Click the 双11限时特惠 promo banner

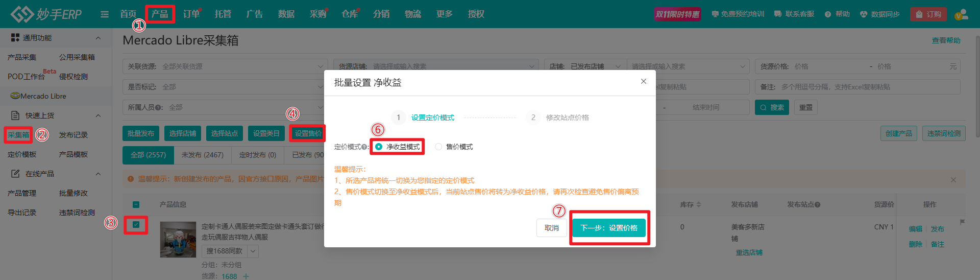coord(677,14)
